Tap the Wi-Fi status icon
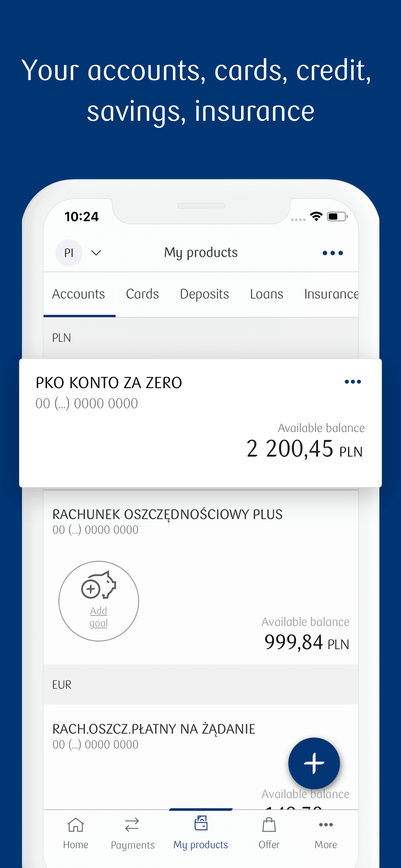Image resolution: width=401 pixels, height=868 pixels. pyautogui.click(x=316, y=216)
